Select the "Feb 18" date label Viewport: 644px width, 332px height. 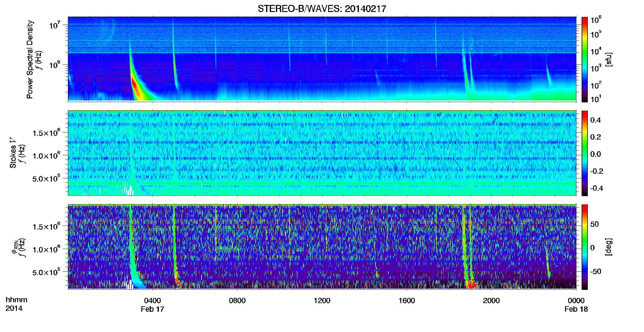coord(576,309)
